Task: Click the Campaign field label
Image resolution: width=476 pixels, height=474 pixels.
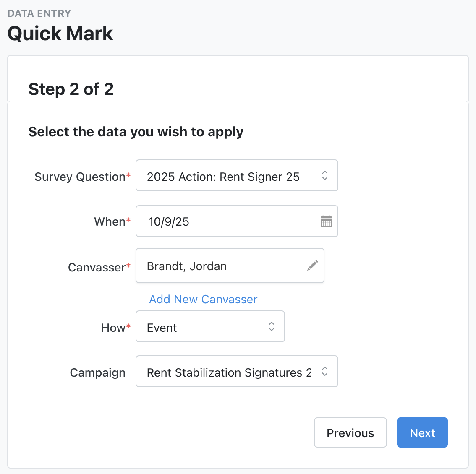Action: (97, 372)
